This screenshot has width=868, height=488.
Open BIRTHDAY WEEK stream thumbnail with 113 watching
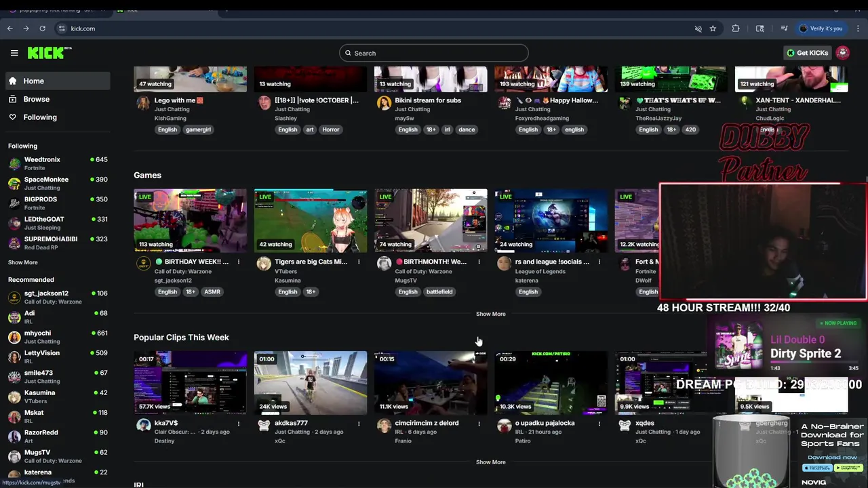pyautogui.click(x=190, y=220)
